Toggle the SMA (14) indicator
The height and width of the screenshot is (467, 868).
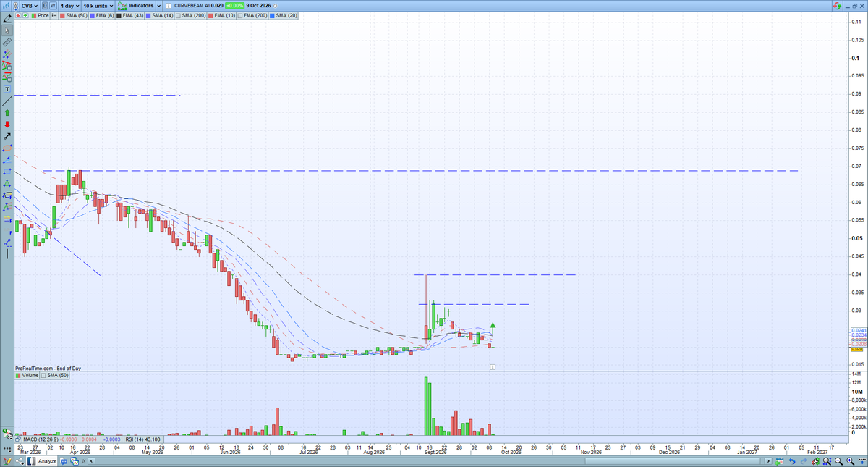coord(159,15)
